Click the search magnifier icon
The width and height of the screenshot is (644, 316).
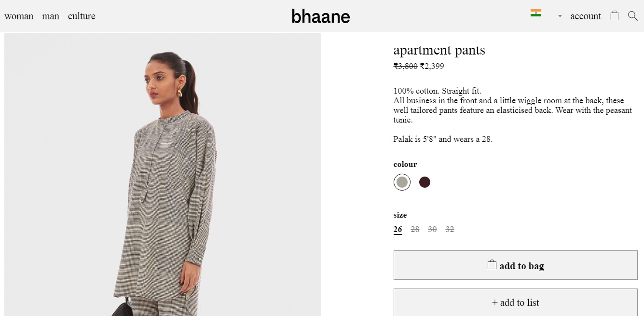click(x=632, y=16)
